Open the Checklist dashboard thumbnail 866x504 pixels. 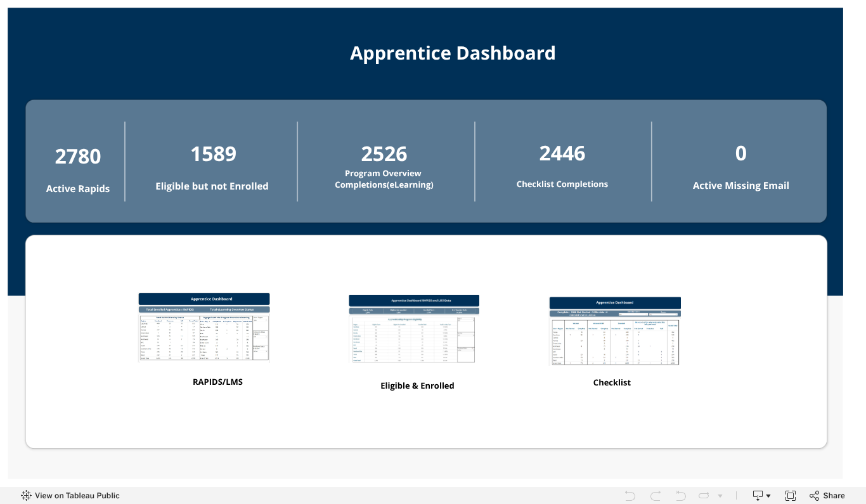coord(615,331)
